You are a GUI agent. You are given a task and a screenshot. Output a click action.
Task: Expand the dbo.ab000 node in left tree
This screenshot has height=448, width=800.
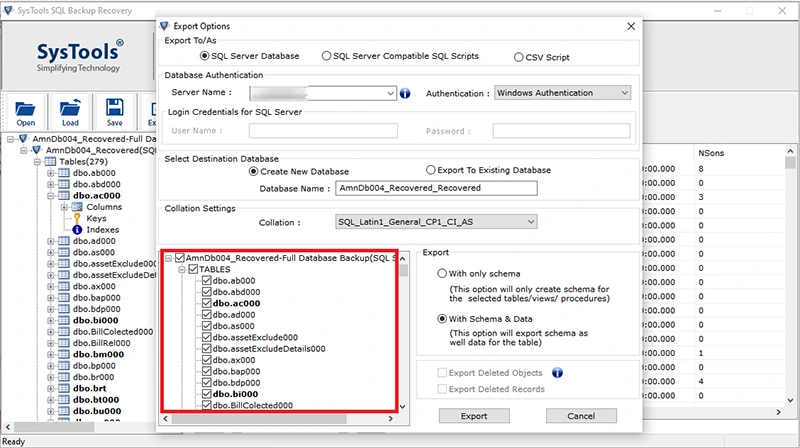click(x=51, y=173)
